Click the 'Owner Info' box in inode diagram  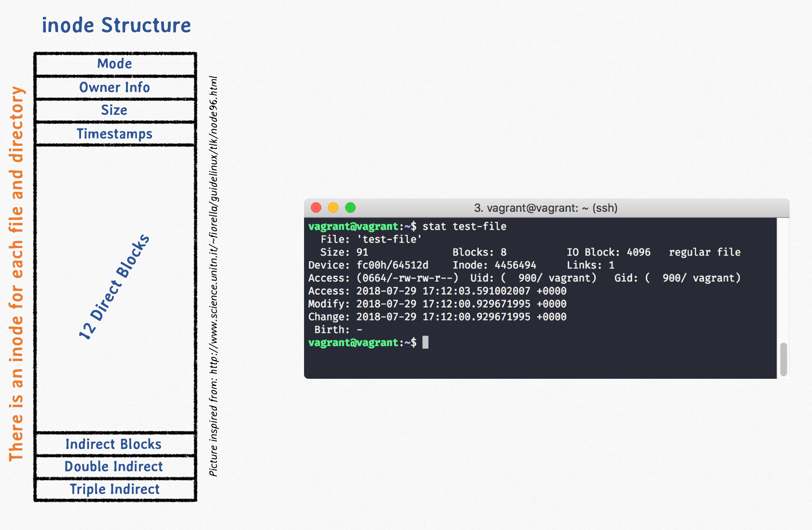pyautogui.click(x=115, y=87)
